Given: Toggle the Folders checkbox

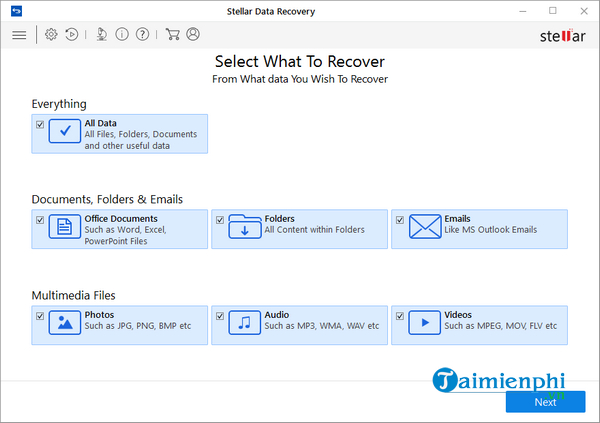Looking at the screenshot, I should coord(219,220).
